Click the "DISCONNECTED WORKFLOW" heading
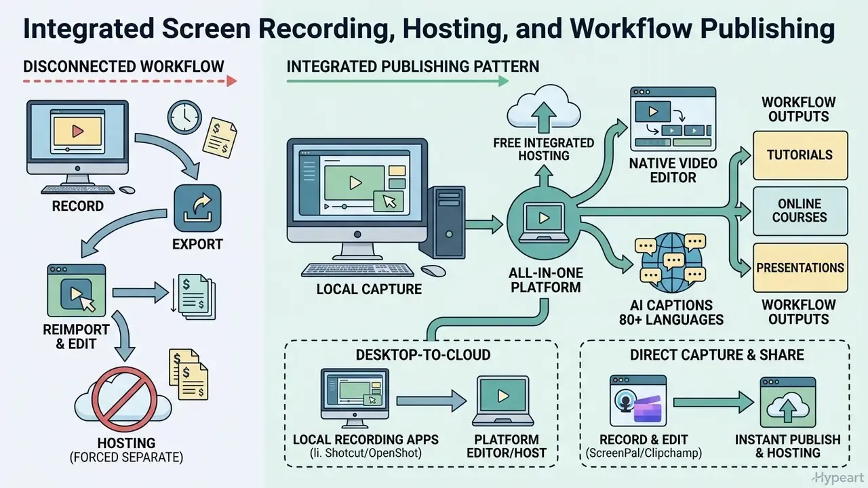Image resolution: width=868 pixels, height=488 pixels. pos(123,66)
